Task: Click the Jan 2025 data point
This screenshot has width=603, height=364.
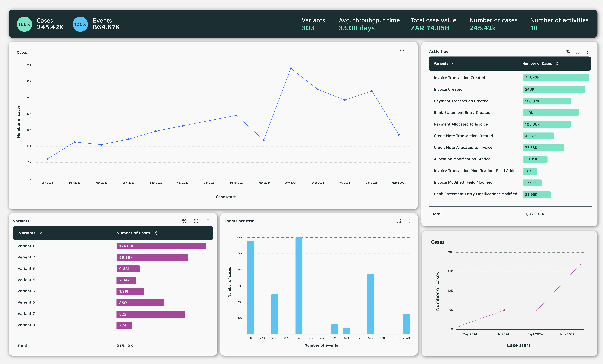Action: click(x=372, y=91)
